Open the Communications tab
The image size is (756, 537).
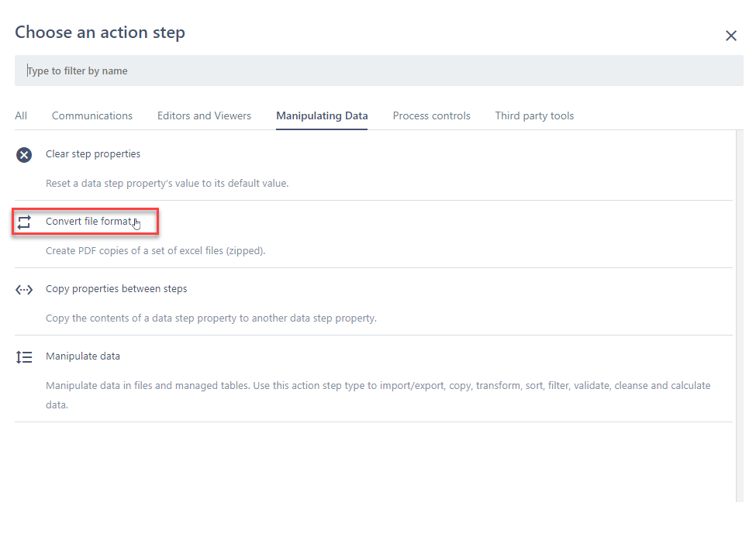pyautogui.click(x=92, y=116)
